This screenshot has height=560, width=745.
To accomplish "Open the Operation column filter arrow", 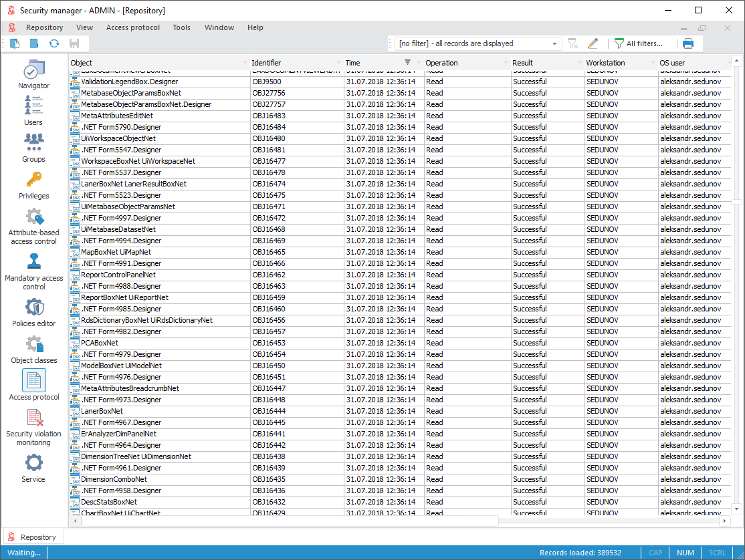I will (506, 63).
